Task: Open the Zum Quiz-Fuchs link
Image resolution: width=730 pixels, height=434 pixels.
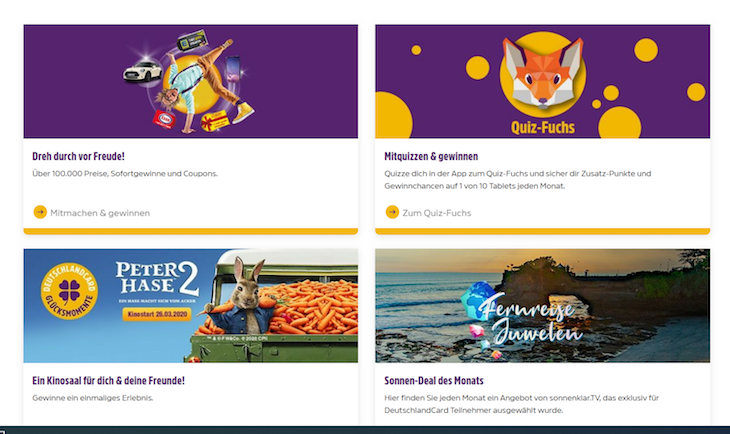Action: coord(437,213)
